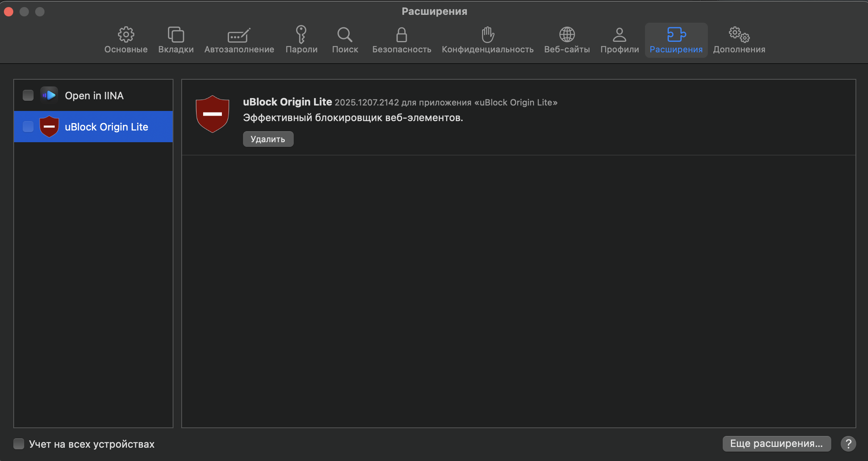Enable the uBlock Origin Lite checkbox
Image resolution: width=868 pixels, height=461 pixels.
point(28,127)
